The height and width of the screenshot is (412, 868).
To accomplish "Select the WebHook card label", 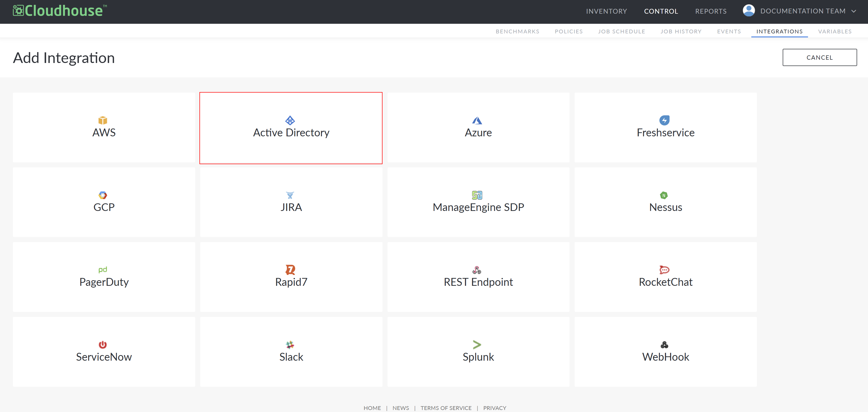I will click(665, 356).
